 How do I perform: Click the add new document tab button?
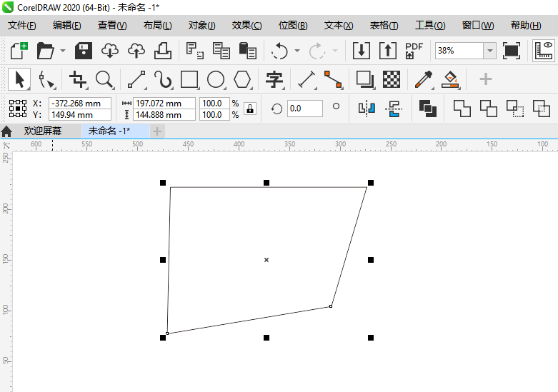[x=157, y=131]
